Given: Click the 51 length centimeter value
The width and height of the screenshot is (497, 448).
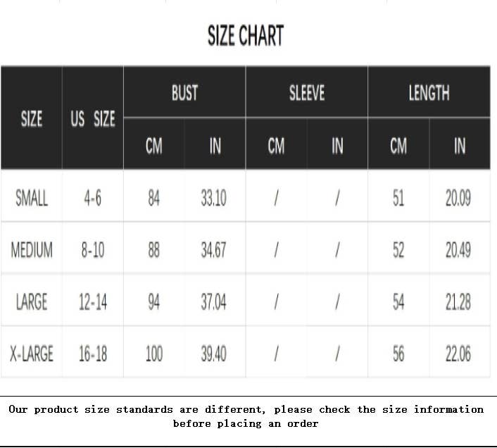Looking at the screenshot, I should [398, 199].
